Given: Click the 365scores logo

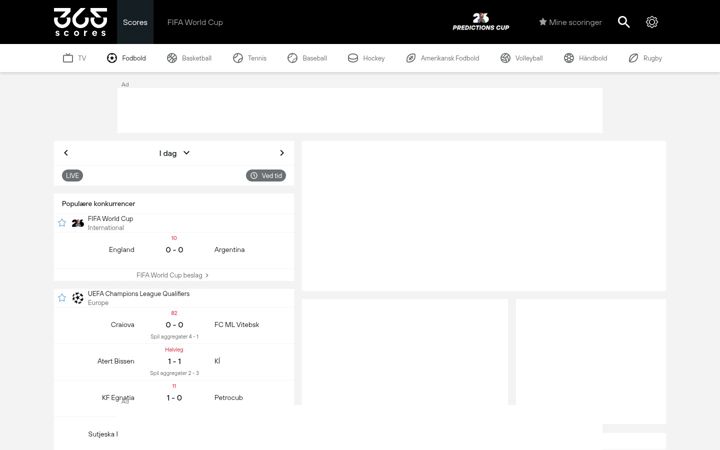Looking at the screenshot, I should [x=80, y=22].
